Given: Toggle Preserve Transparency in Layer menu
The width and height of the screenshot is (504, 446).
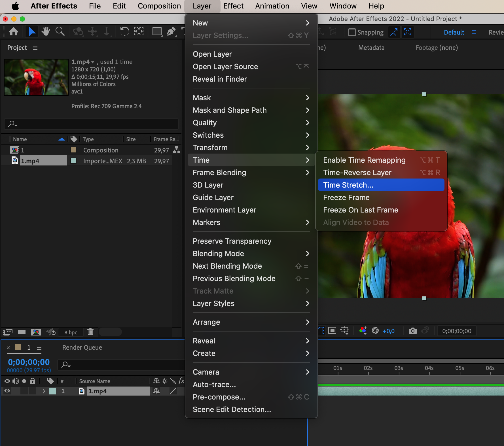Looking at the screenshot, I should (x=232, y=241).
